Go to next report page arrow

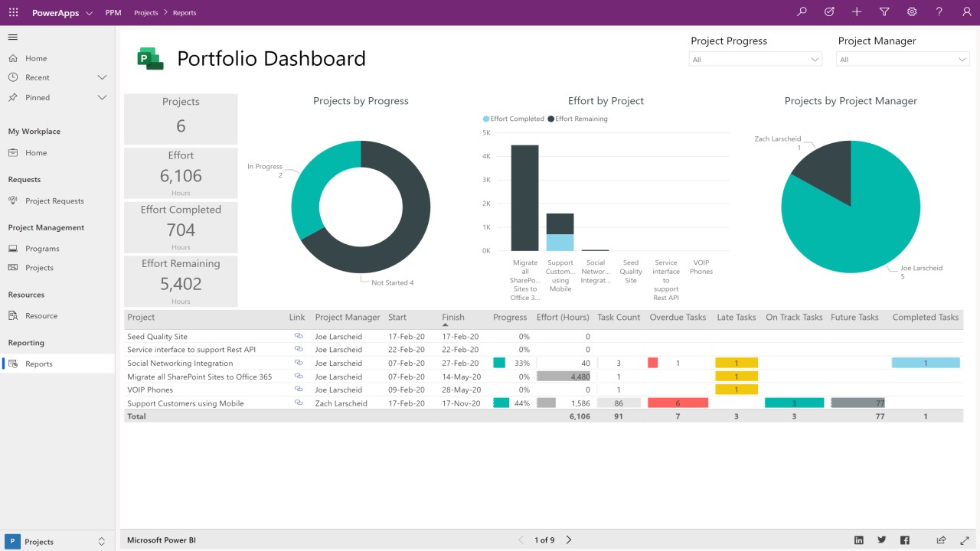coord(569,540)
